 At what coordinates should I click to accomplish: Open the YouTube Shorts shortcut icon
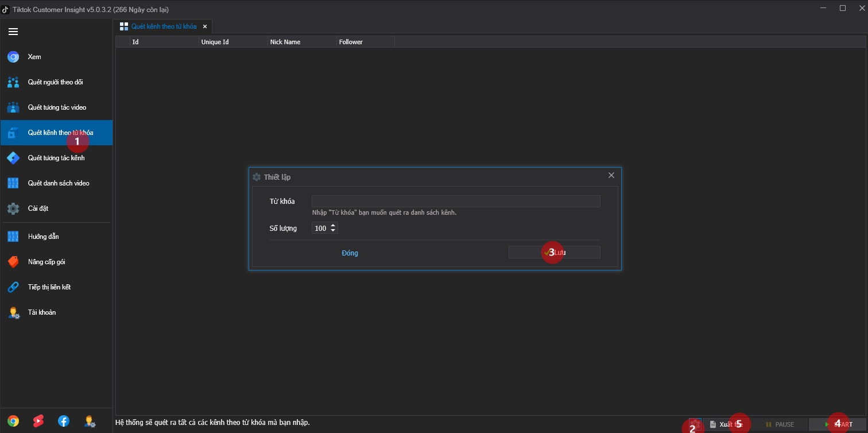tap(38, 421)
